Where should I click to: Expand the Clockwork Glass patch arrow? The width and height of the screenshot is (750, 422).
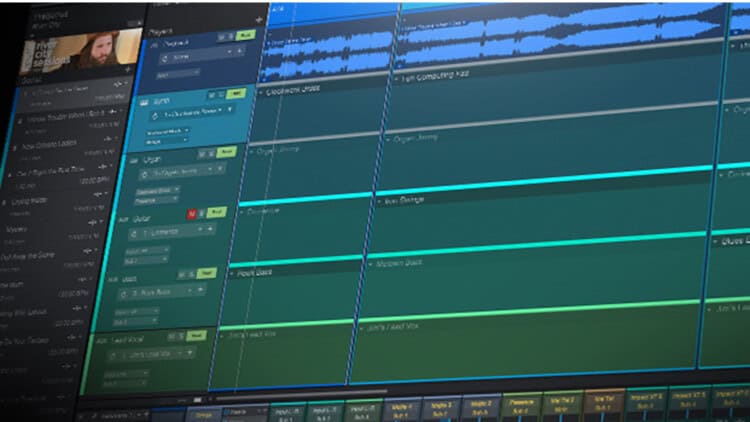tap(261, 92)
